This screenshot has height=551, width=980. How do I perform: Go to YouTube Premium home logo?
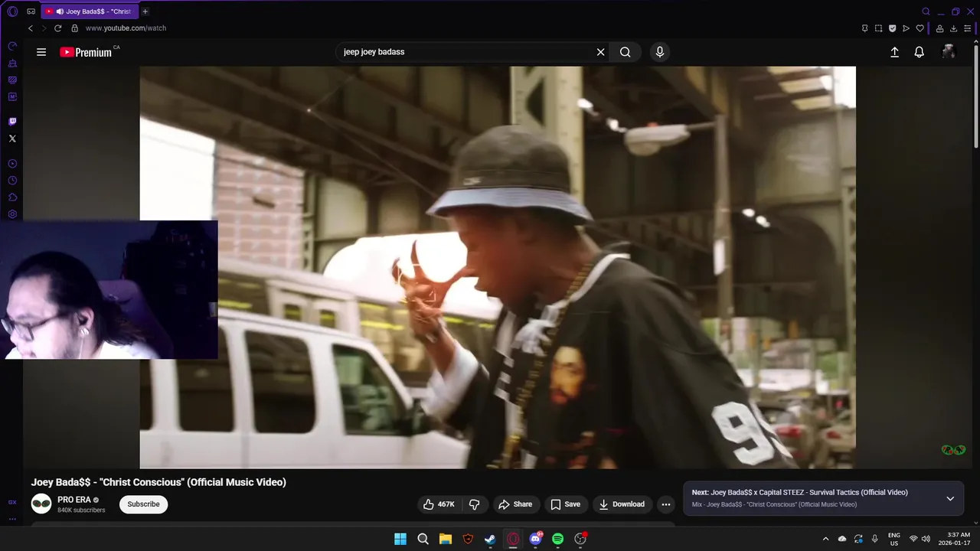pyautogui.click(x=87, y=52)
